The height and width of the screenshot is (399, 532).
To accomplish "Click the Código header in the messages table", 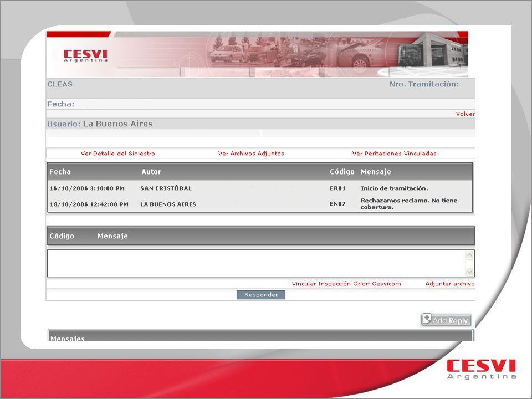I will (342, 172).
